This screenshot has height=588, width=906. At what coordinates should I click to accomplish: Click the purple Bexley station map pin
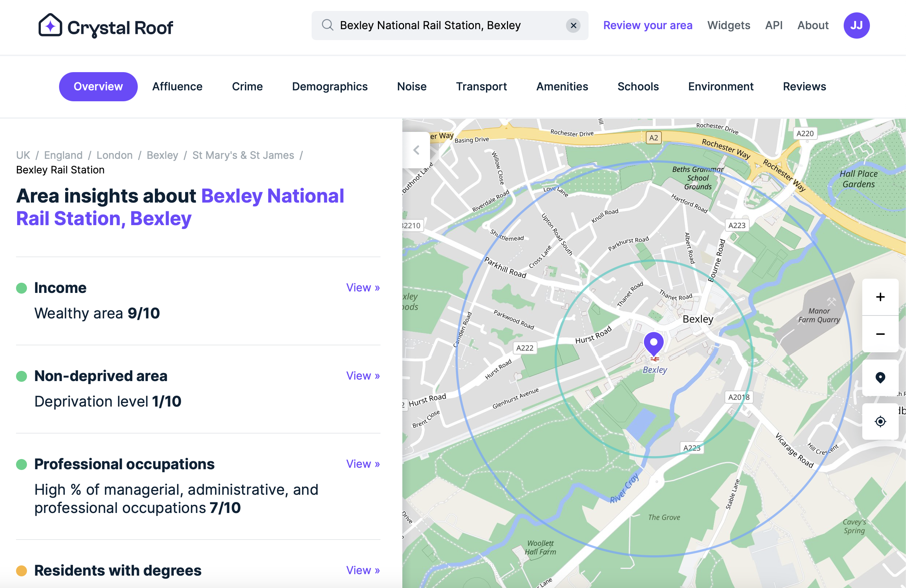coord(653,344)
